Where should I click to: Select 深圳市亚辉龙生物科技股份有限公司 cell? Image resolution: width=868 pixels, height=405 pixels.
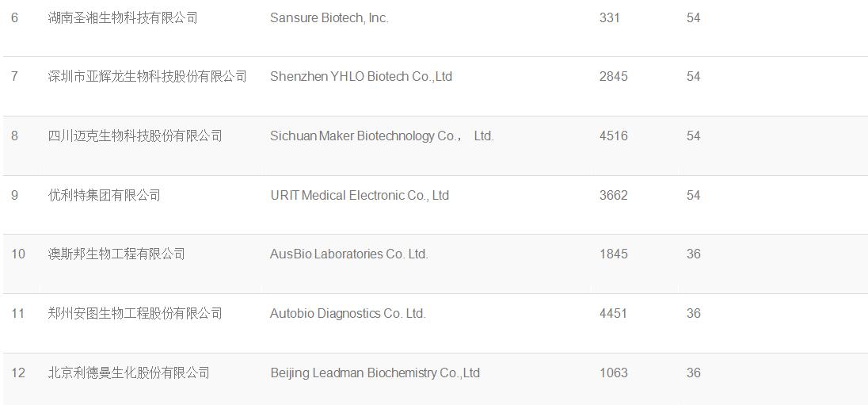coord(147,76)
